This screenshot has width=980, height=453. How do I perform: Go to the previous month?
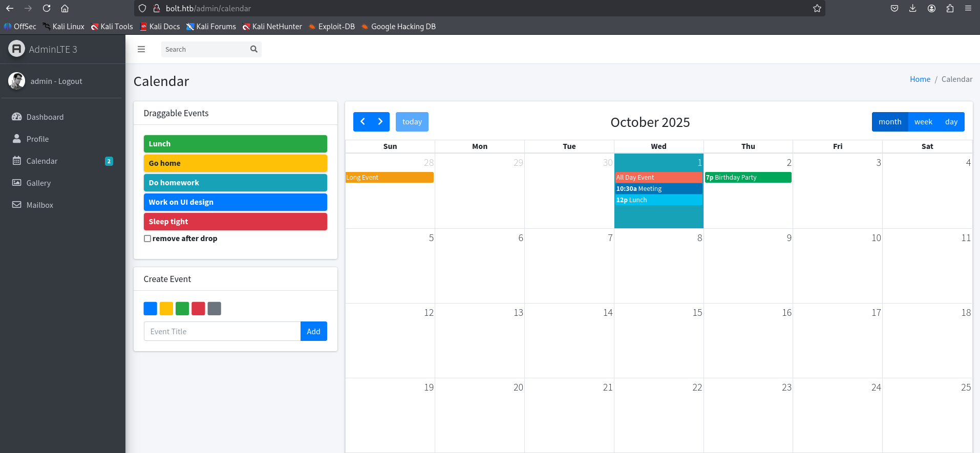(363, 122)
